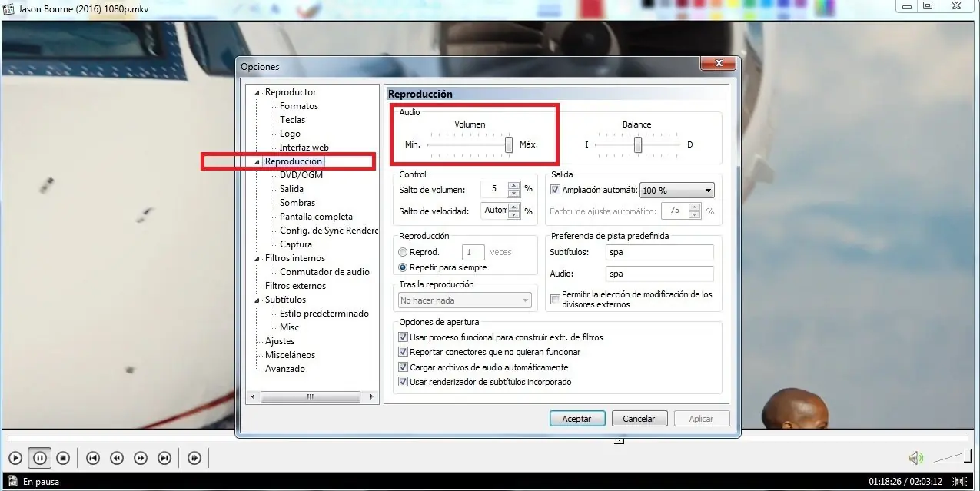Click the 'Aceptar' button
This screenshot has width=980, height=491.
click(x=576, y=419)
